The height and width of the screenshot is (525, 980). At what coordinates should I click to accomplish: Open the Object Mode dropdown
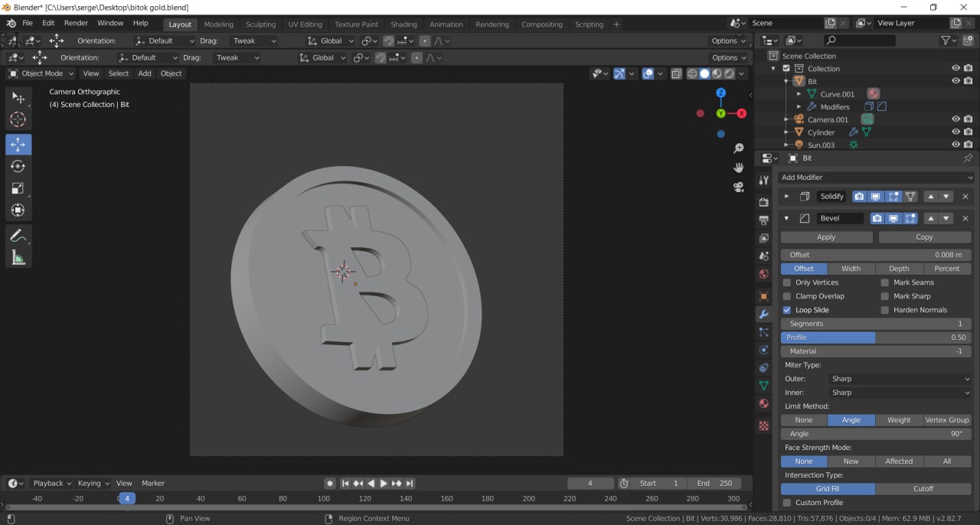click(x=41, y=73)
